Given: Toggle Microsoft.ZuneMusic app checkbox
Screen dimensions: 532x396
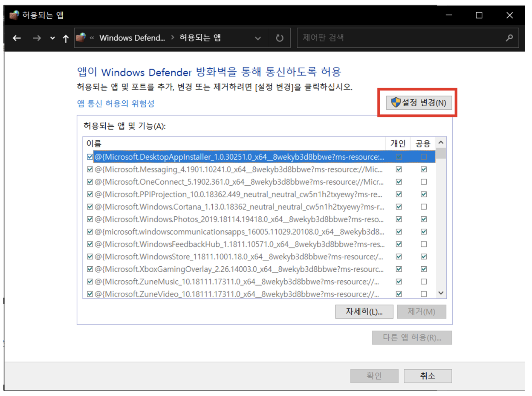Looking at the screenshot, I should pyautogui.click(x=90, y=282).
